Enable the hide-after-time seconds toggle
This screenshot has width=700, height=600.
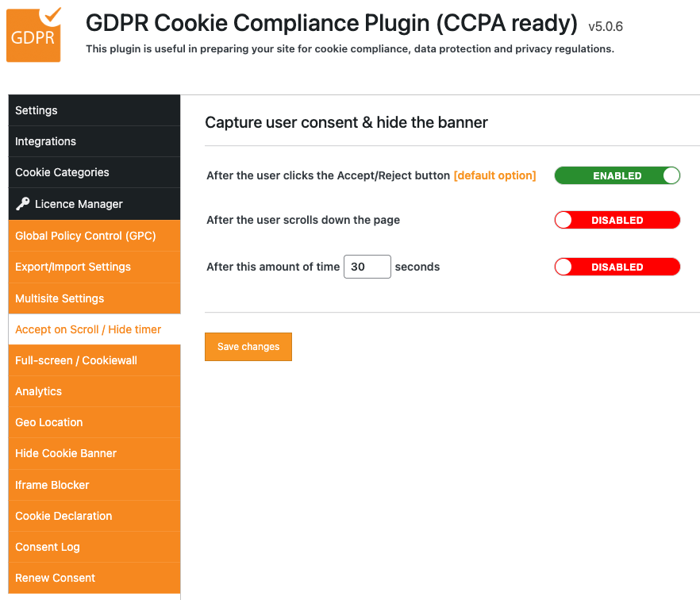(617, 267)
